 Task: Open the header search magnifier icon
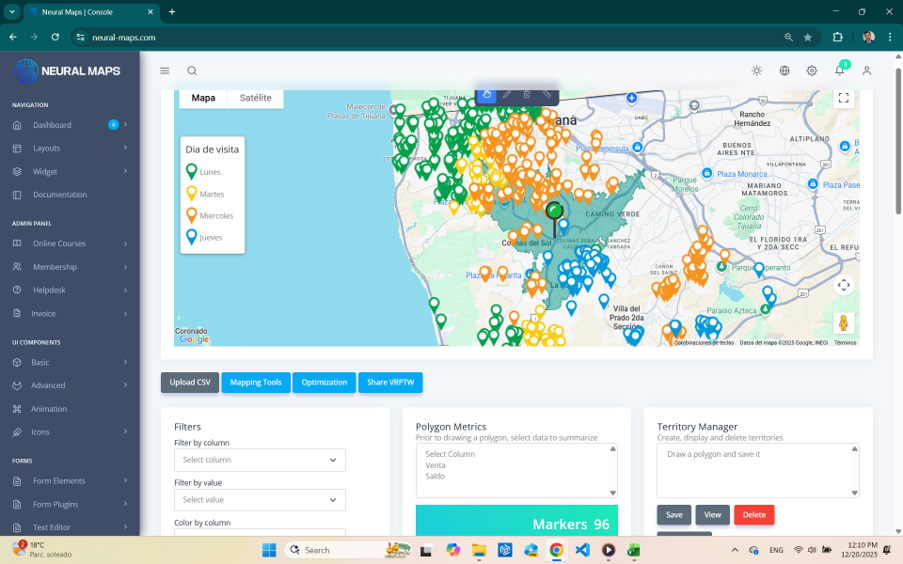pos(192,71)
